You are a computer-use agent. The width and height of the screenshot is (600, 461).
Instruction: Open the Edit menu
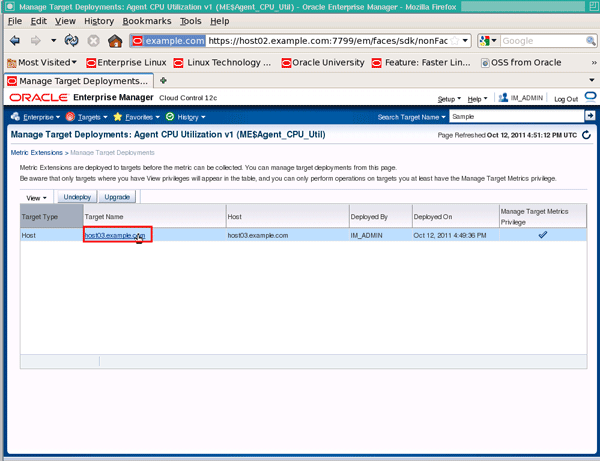click(39, 21)
